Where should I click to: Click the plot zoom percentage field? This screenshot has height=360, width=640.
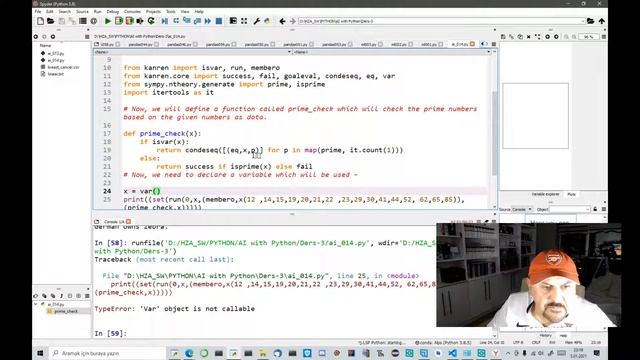click(x=588, y=37)
